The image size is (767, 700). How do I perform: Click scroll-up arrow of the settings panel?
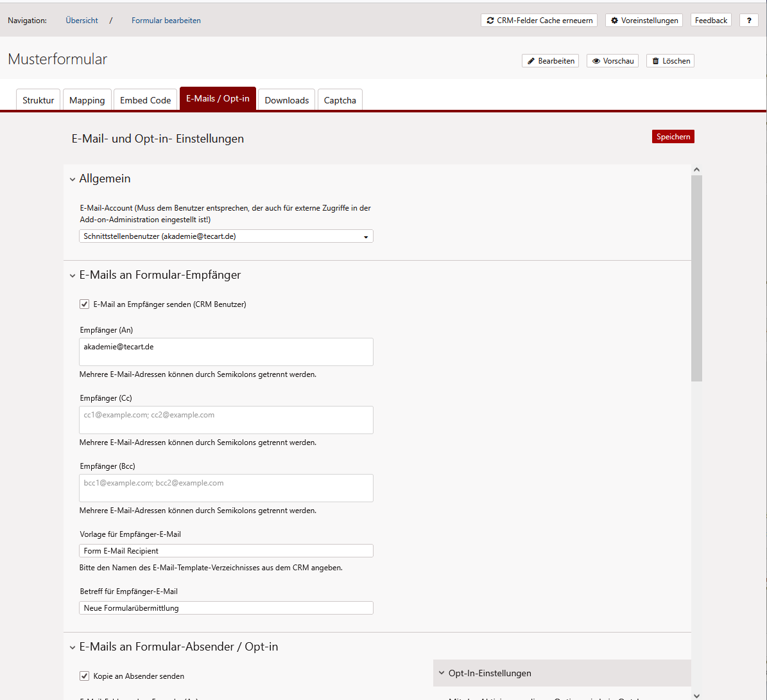pos(696,170)
